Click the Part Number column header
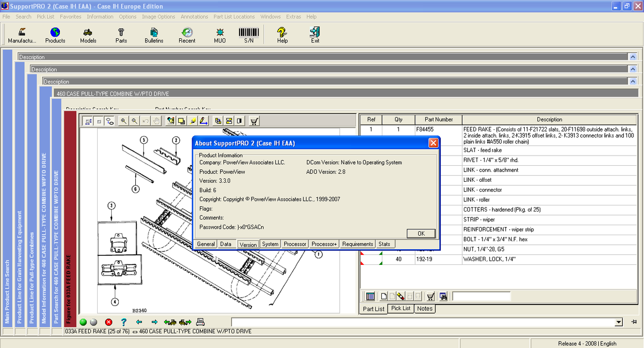This screenshot has width=644, height=348. [439, 120]
